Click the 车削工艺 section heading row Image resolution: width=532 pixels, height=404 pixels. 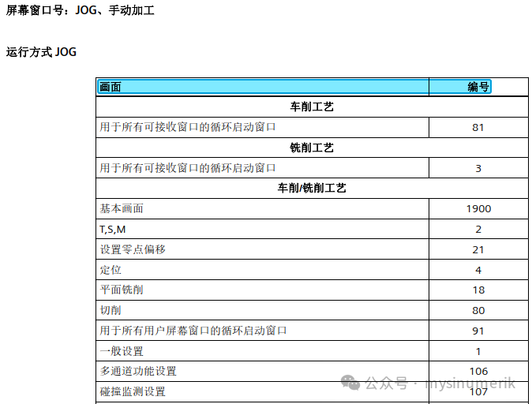click(x=312, y=107)
